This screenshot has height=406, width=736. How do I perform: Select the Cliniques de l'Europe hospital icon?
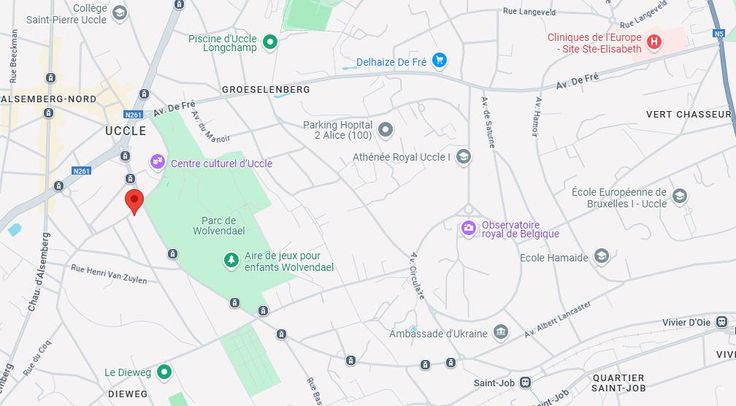pos(654,42)
